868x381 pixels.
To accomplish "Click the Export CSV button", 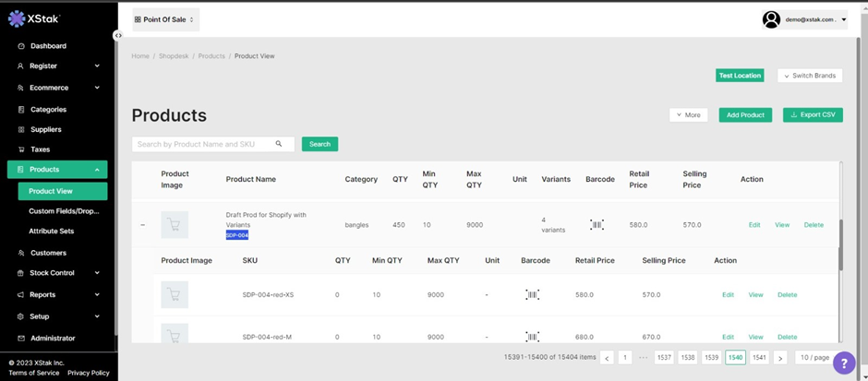I will click(813, 115).
